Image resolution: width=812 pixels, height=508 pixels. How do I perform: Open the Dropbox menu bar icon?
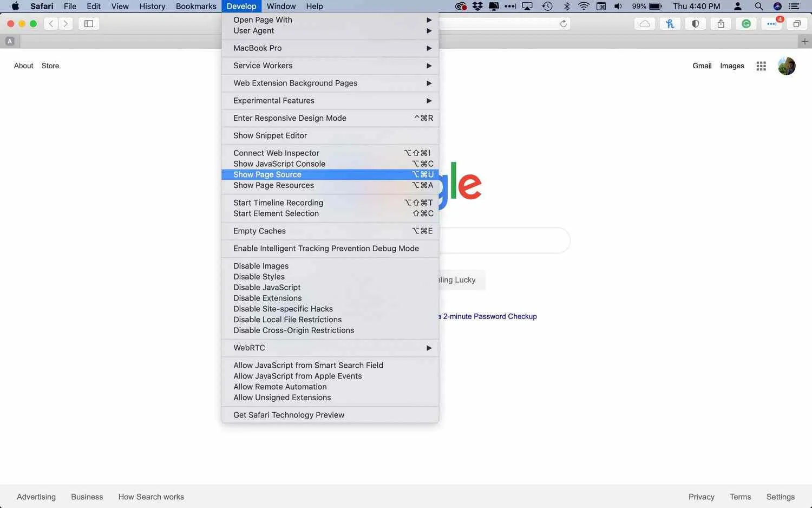coord(477,6)
